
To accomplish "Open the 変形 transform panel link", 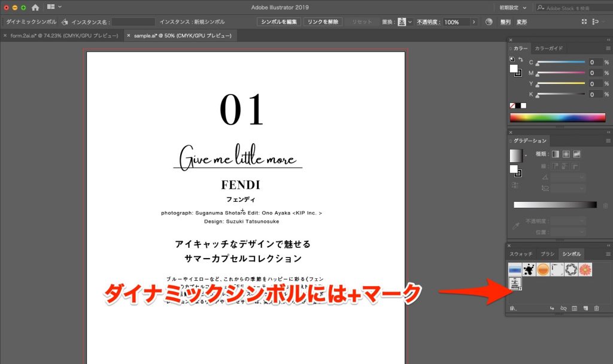I will (521, 22).
